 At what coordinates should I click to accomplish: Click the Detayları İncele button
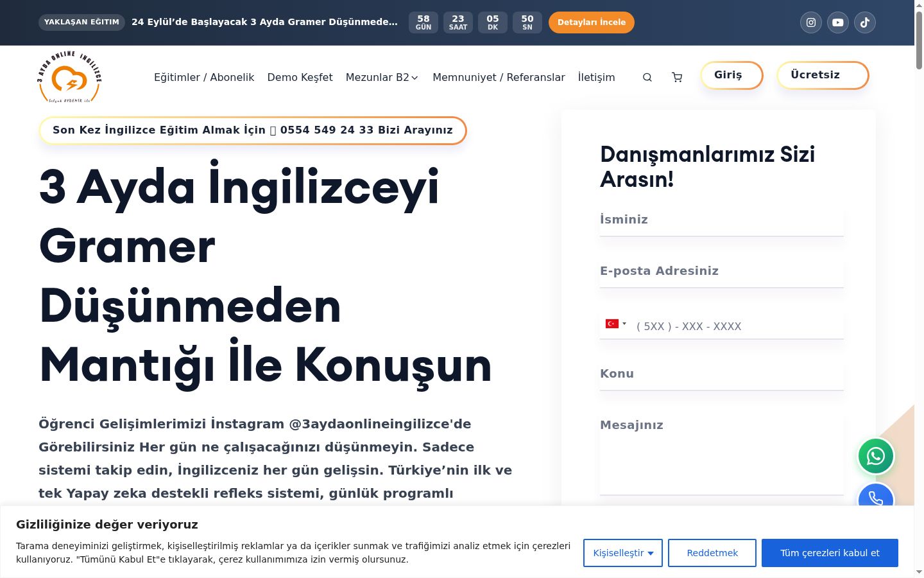pos(592,22)
